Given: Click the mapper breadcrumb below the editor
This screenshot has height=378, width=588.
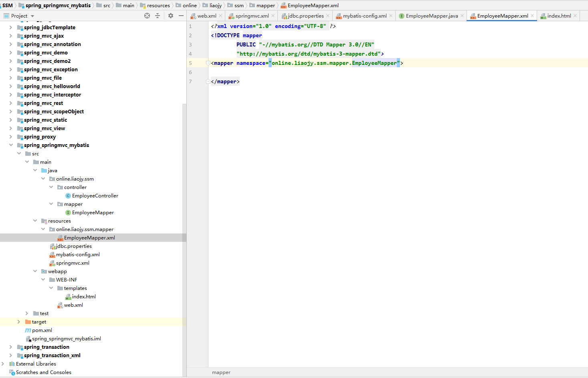Looking at the screenshot, I should coord(221,372).
